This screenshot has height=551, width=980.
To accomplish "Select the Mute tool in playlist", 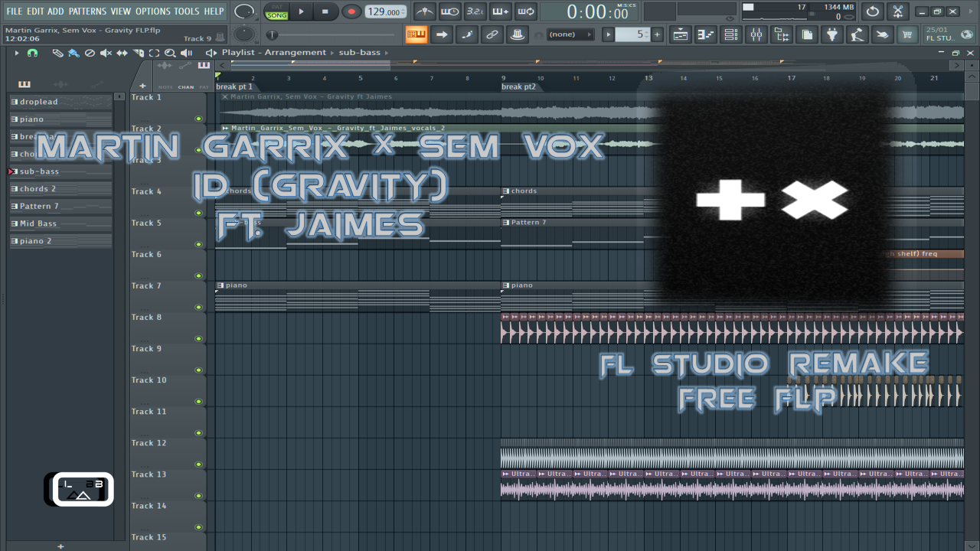I will pyautogui.click(x=106, y=53).
